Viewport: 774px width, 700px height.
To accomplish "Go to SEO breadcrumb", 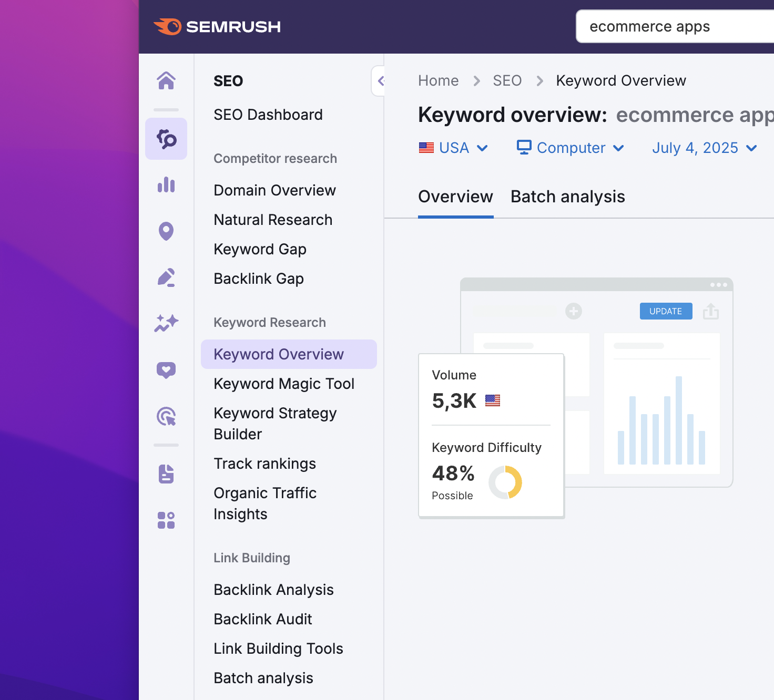I will pos(507,80).
